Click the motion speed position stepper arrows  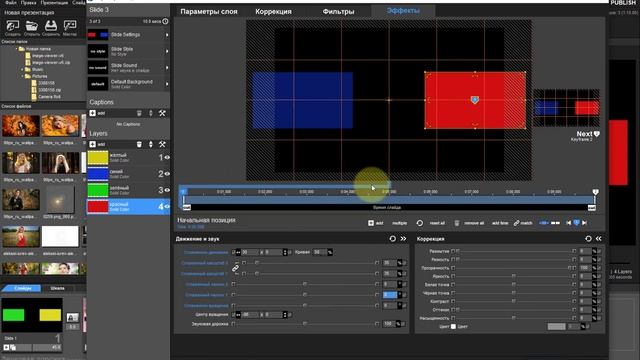point(285,252)
